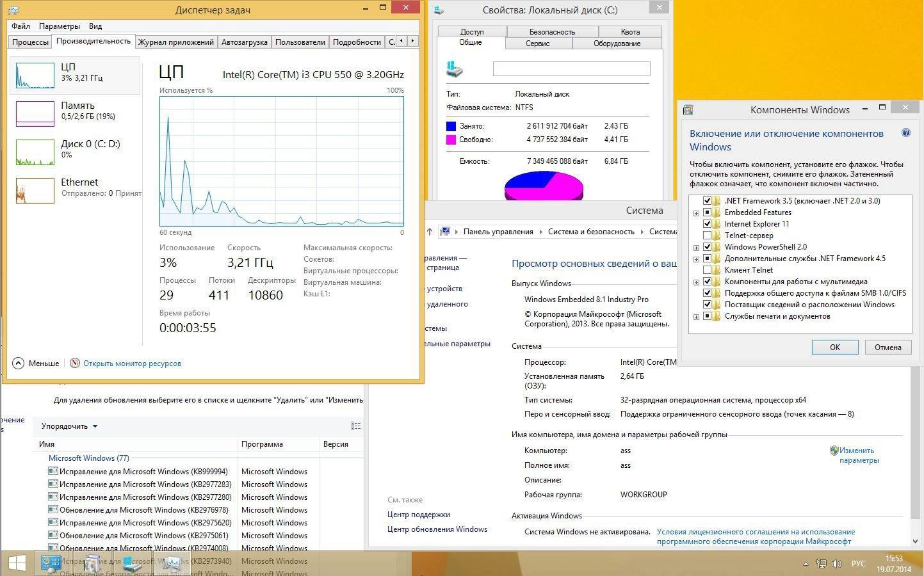Open the Автозагрузка tab
Viewport: 924px width, 576px height.
[x=244, y=42]
